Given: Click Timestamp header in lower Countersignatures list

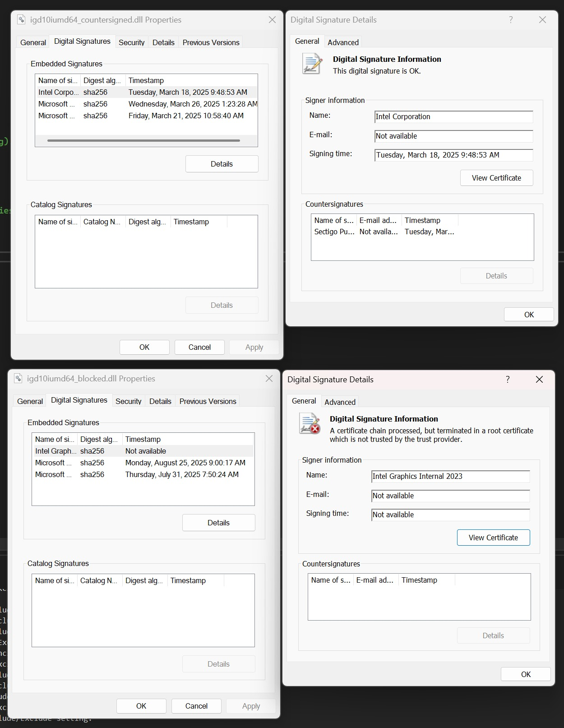Looking at the screenshot, I should [x=426, y=580].
